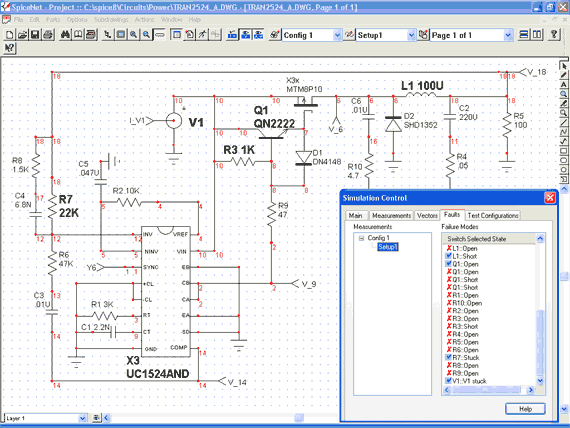
Task: Close the Simulation Control dialog
Action: 550,198
